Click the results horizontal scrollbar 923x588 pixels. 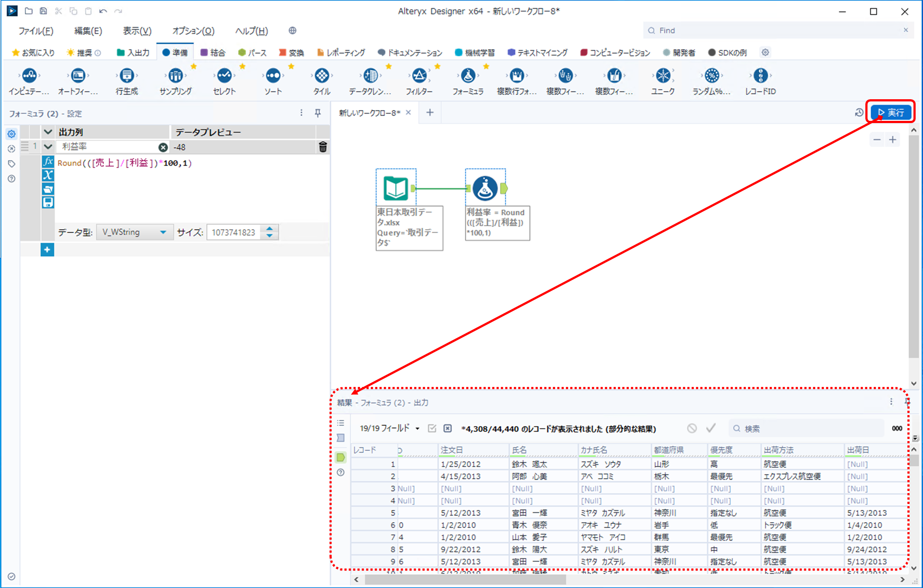coord(465,579)
